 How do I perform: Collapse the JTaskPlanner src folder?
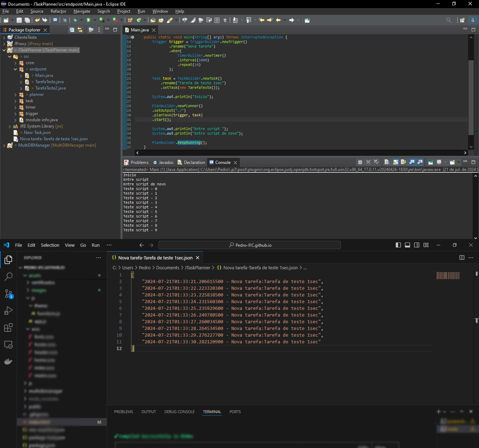pos(10,56)
